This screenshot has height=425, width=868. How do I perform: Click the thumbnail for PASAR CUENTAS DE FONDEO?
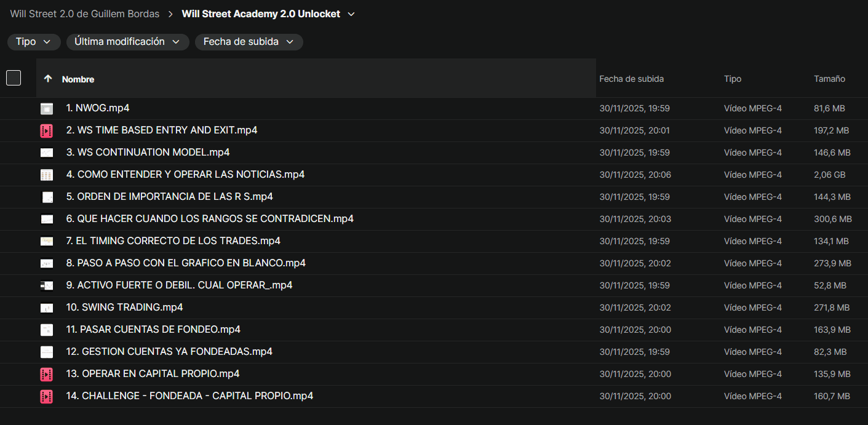[x=47, y=330]
